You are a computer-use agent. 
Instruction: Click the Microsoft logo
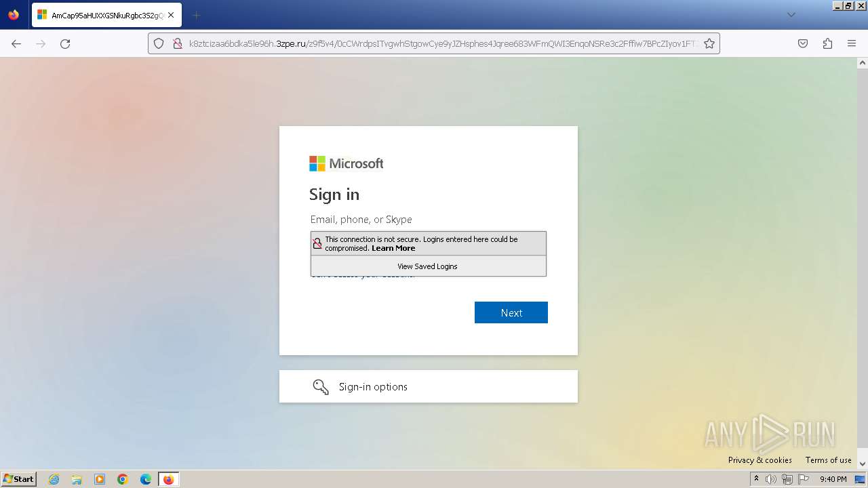point(347,163)
